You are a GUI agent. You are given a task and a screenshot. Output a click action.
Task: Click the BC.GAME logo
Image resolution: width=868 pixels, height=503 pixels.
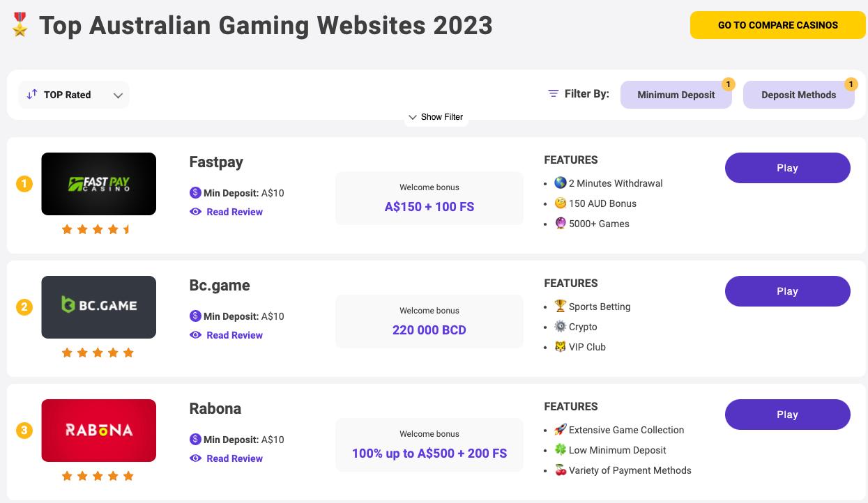(x=99, y=307)
